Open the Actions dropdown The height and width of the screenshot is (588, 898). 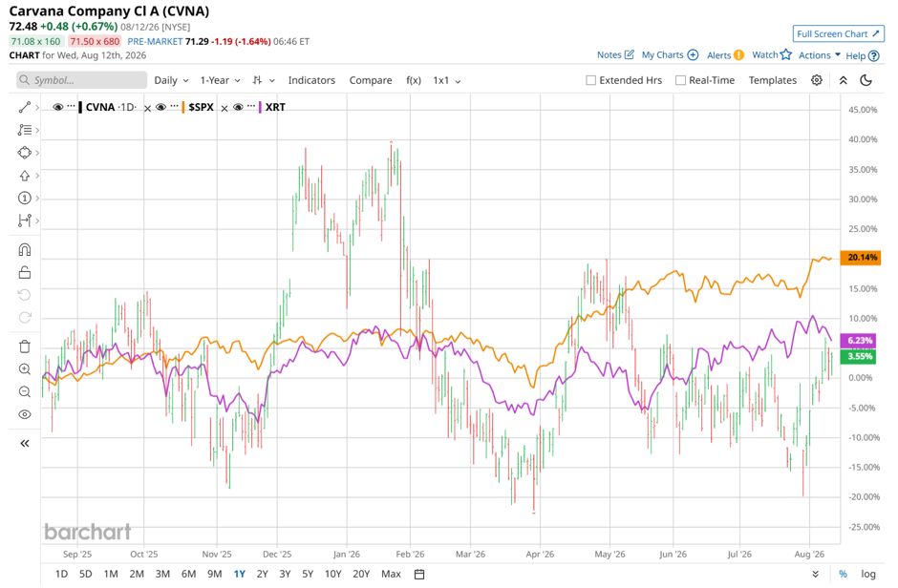[x=820, y=55]
